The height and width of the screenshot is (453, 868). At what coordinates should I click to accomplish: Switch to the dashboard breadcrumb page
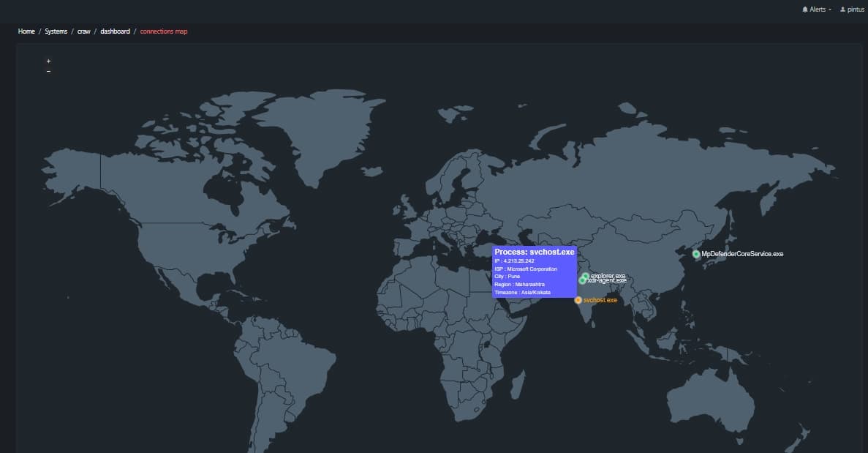coord(114,31)
